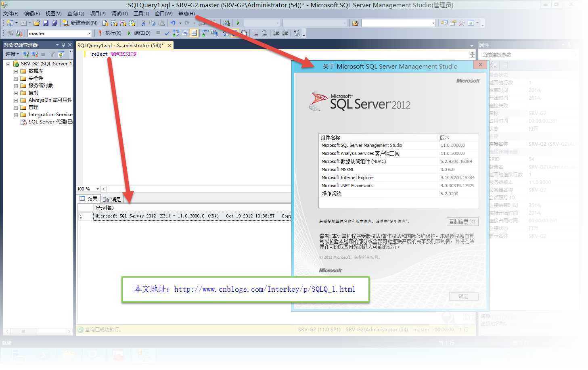This screenshot has height=370, width=588.
Task: Click the Object Explorer filter icon
Action: (x=52, y=54)
